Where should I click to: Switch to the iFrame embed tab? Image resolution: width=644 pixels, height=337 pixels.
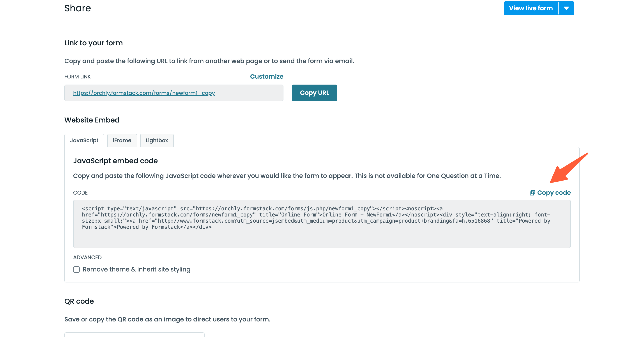[x=122, y=140]
